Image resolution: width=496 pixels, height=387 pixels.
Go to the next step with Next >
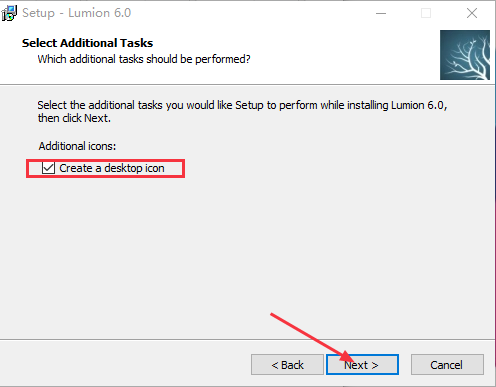tap(362, 364)
